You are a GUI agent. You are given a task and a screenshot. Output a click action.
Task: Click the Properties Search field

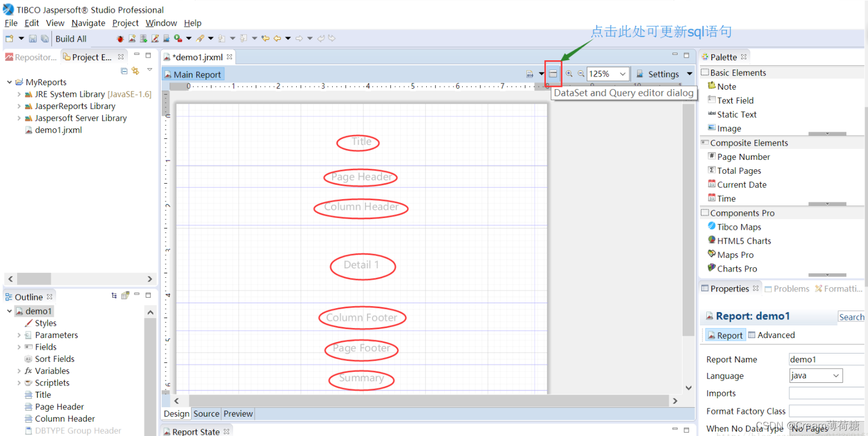coord(851,317)
